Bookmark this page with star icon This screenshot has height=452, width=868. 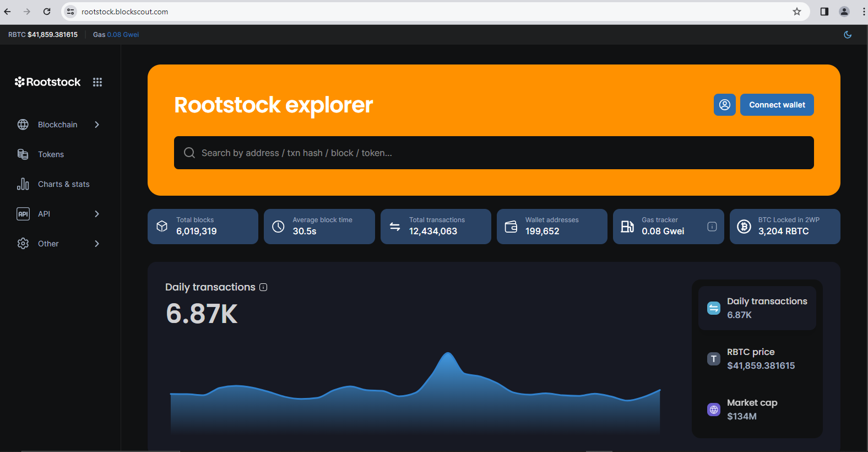point(796,12)
